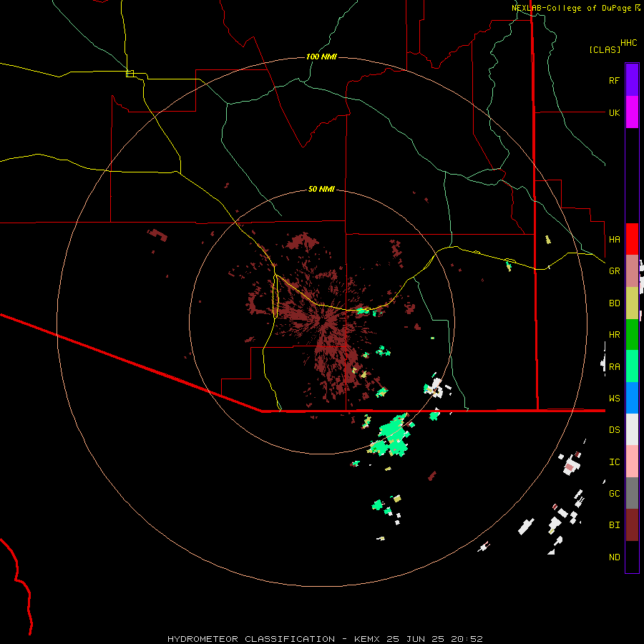The width and height of the screenshot is (644, 644).
Task: Click the HA red legend color swatch
Action: 632,239
